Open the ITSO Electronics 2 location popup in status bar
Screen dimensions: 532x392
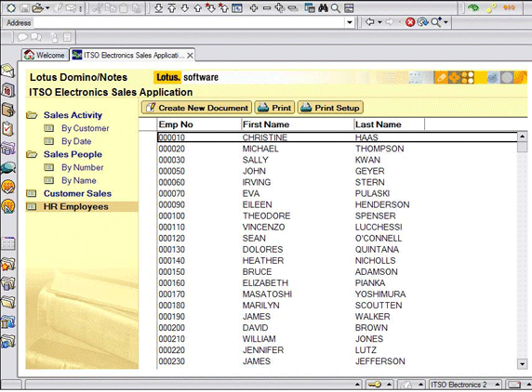(465, 385)
